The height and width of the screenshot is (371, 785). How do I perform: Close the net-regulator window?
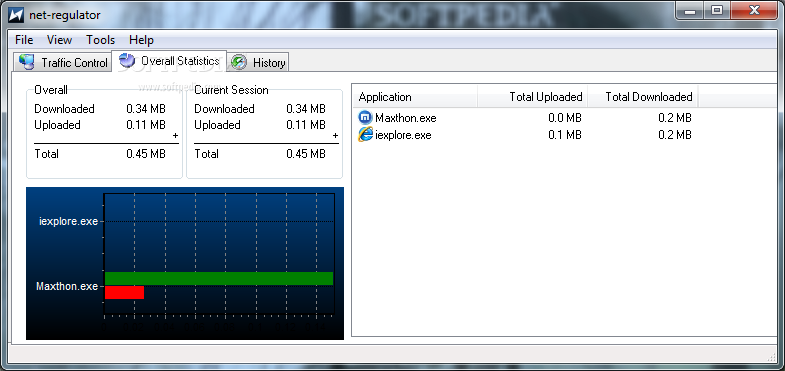pyautogui.click(x=753, y=11)
